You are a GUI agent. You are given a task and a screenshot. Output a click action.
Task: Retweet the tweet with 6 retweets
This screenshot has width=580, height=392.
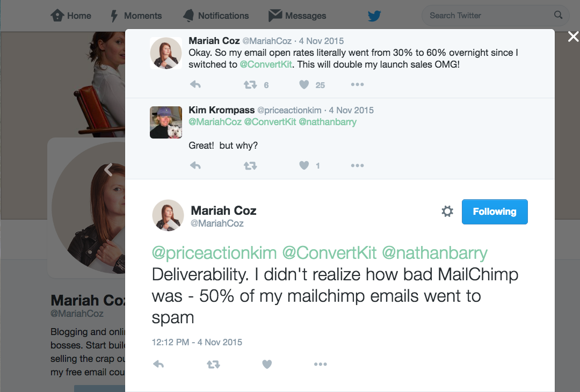pos(250,85)
